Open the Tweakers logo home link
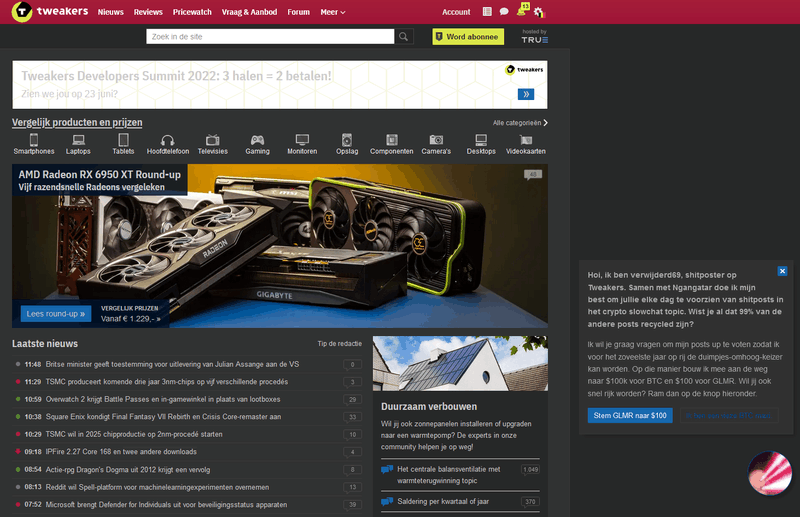This screenshot has height=517, width=800. 49,12
